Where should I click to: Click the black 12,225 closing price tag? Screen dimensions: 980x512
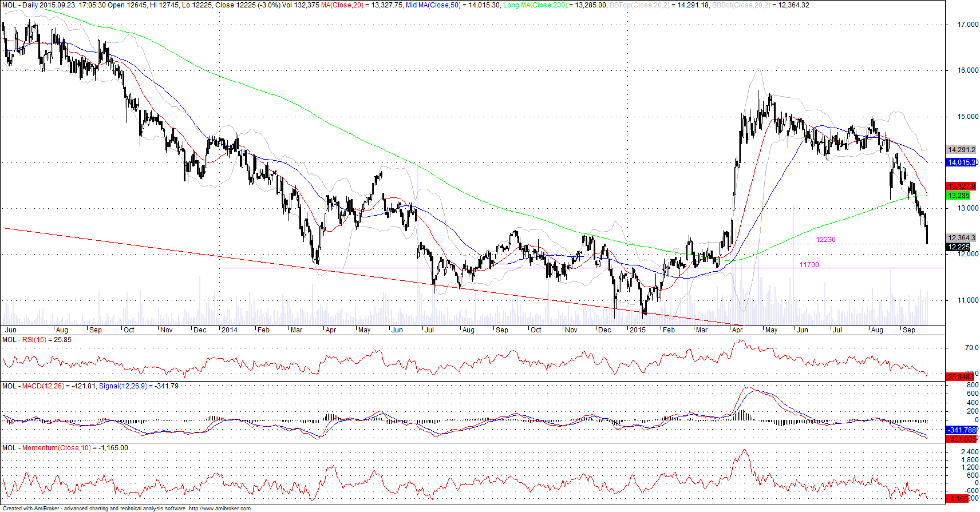click(x=959, y=247)
